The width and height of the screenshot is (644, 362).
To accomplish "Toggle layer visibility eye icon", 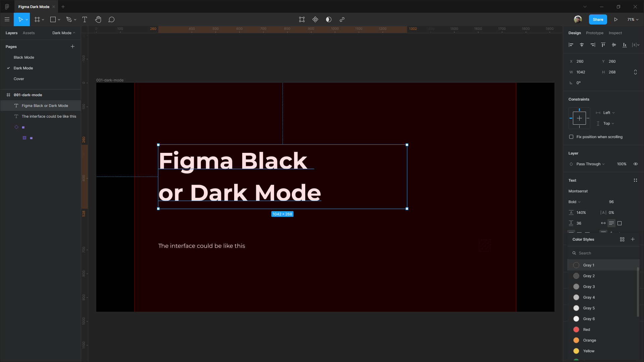I will click(635, 164).
